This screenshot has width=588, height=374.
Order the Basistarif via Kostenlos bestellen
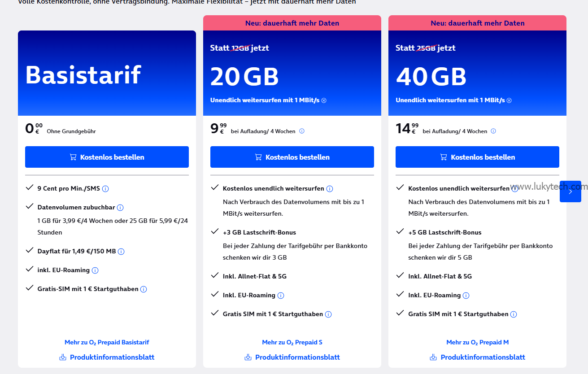[107, 157]
